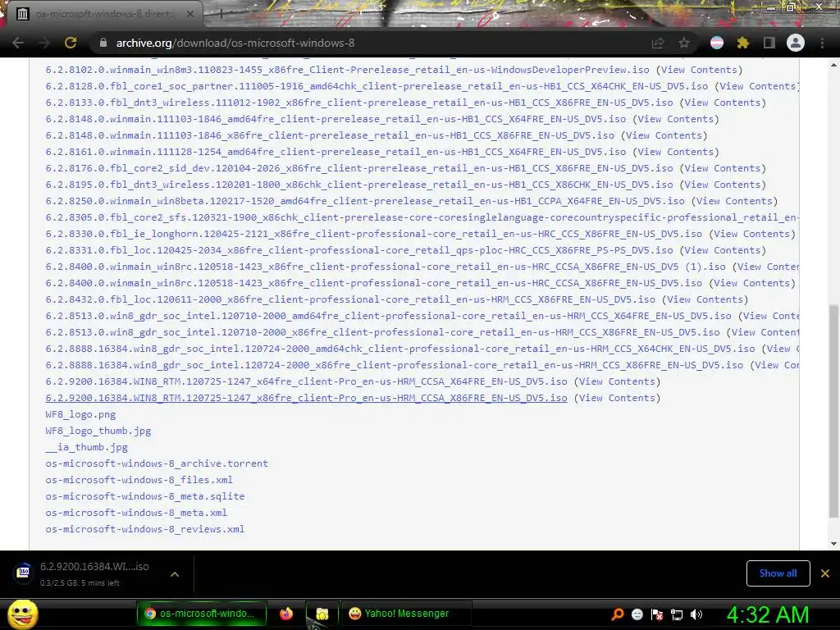Click the vertical page scrollbar thumb

833,411
